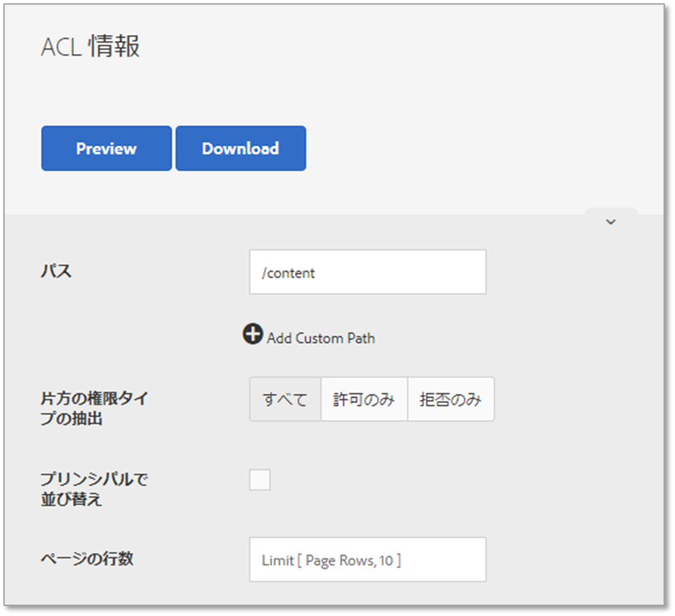Select the 拒否のみ permission filter option
The width and height of the screenshot is (675, 616).
click(x=452, y=398)
